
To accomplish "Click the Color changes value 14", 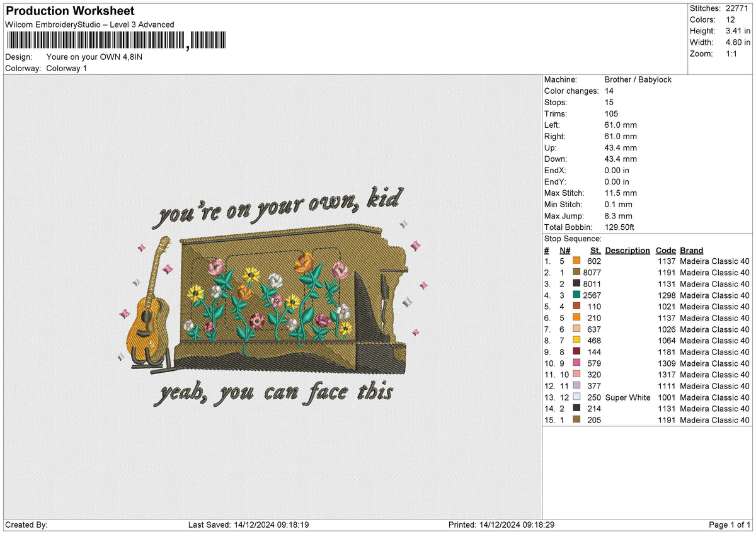I will (x=609, y=91).
